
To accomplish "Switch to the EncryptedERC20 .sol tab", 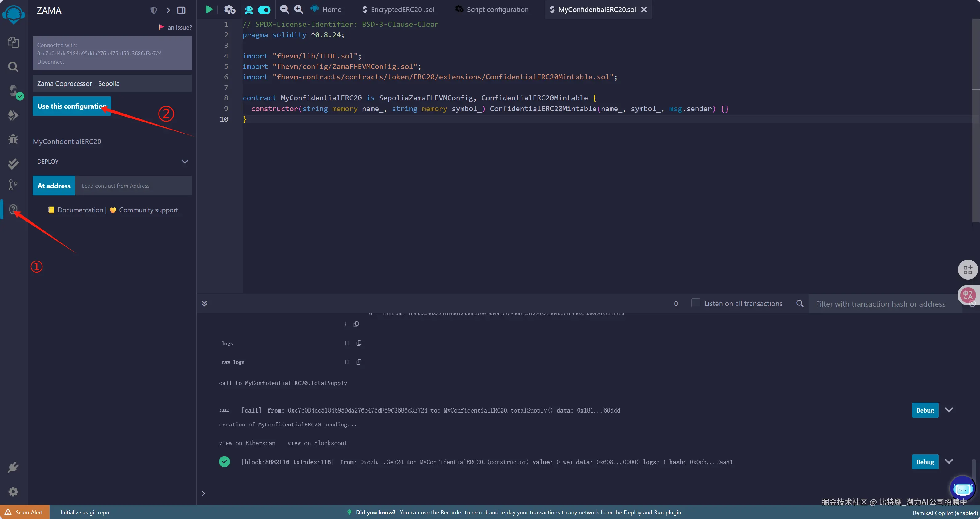I will click(402, 10).
